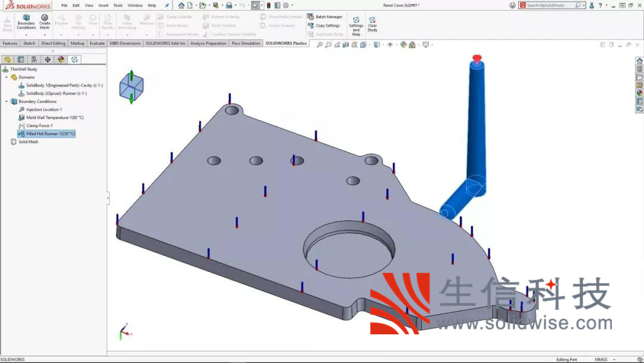Switch to the MBD Dimensions tab
The image size is (644, 363).
click(125, 43)
